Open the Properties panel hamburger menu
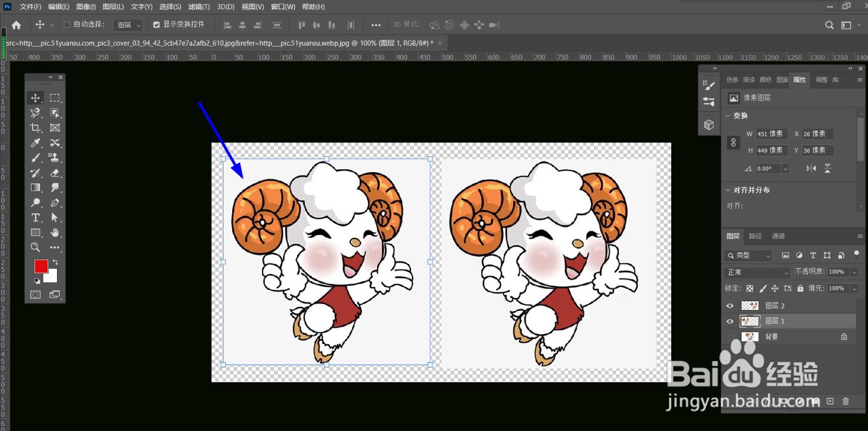 tap(860, 80)
